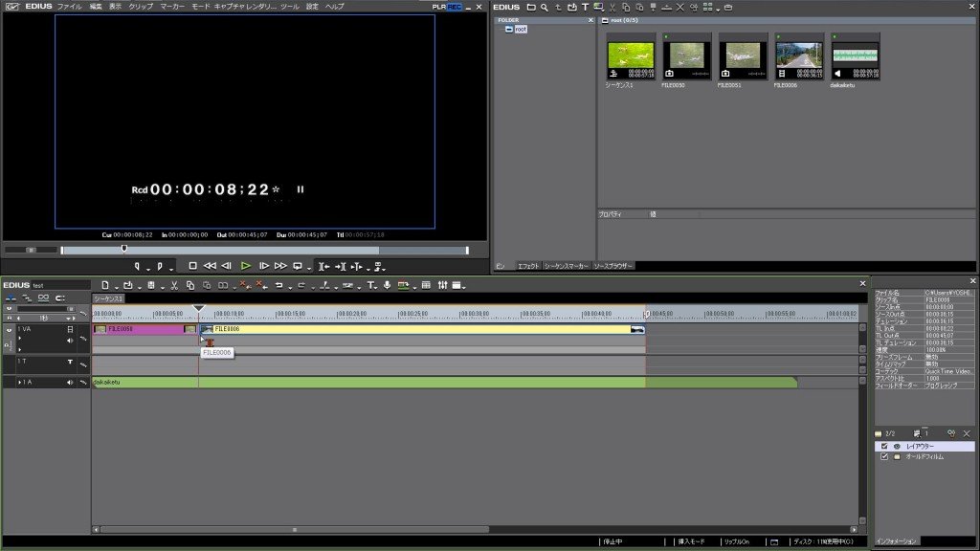This screenshot has width=980, height=551.
Task: Open dropdown arrow beside Set Out button
Action: click(x=170, y=268)
